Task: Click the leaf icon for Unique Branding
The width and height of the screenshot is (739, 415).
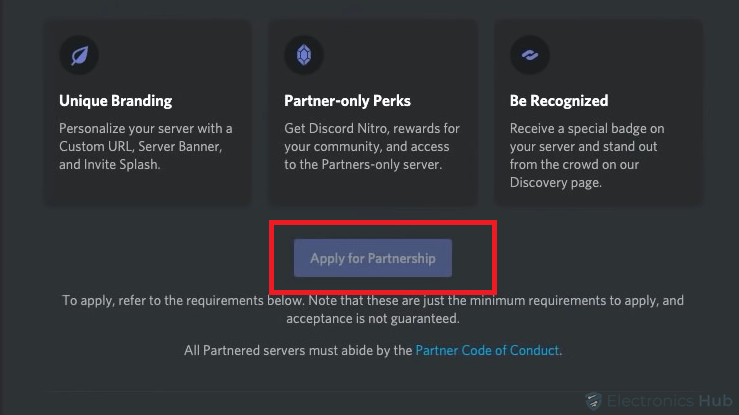Action: point(79,55)
